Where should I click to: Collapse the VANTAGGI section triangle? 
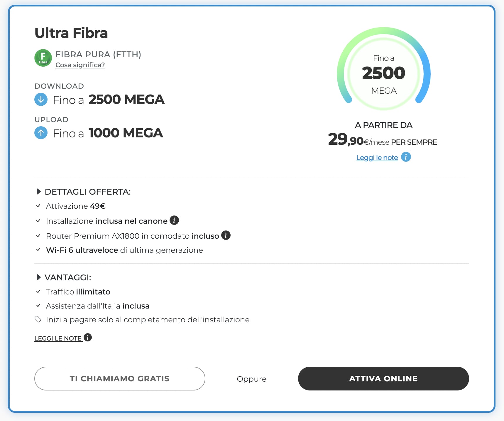coord(38,277)
